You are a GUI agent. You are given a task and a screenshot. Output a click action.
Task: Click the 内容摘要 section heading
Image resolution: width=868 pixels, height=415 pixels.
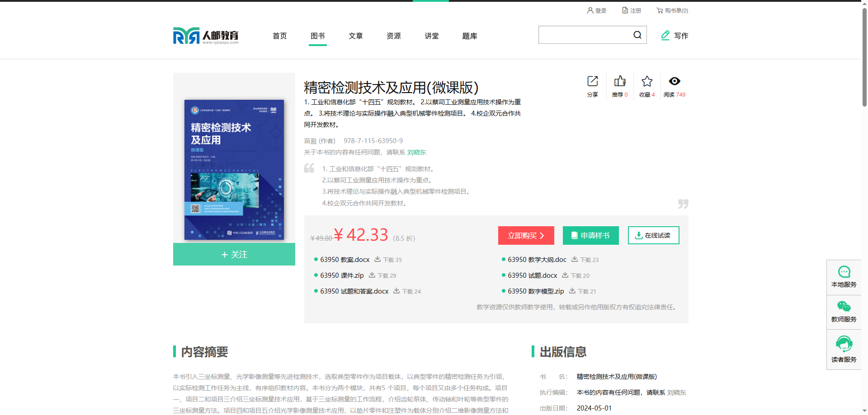tap(205, 352)
